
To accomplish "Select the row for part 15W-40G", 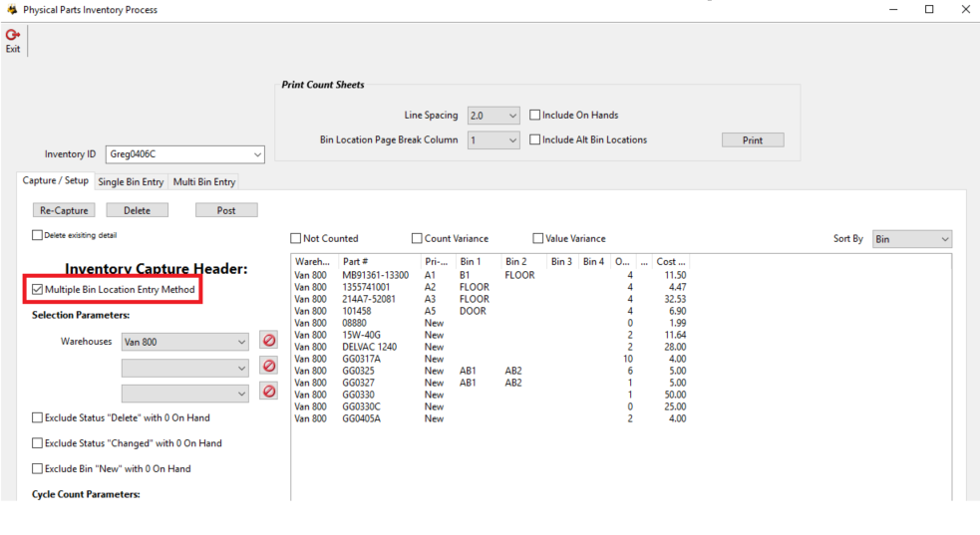I will pyautogui.click(x=490, y=335).
